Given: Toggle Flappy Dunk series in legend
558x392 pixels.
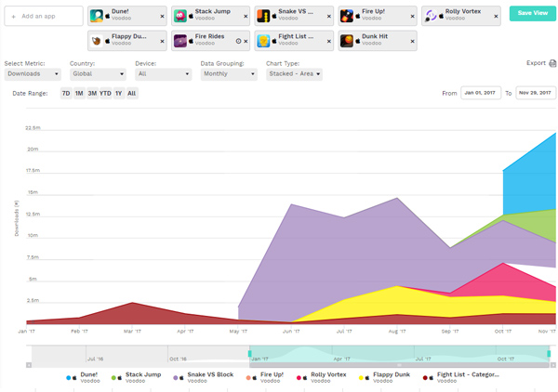Looking at the screenshot, I should coord(384,377).
